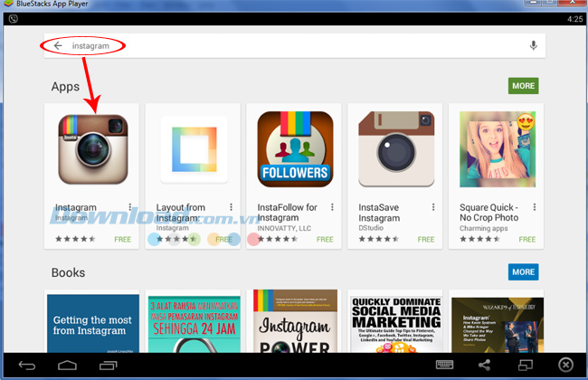Viewport: 588px width, 380px height.
Task: Open overflow menu for InstaFollow app
Action: coord(332,207)
